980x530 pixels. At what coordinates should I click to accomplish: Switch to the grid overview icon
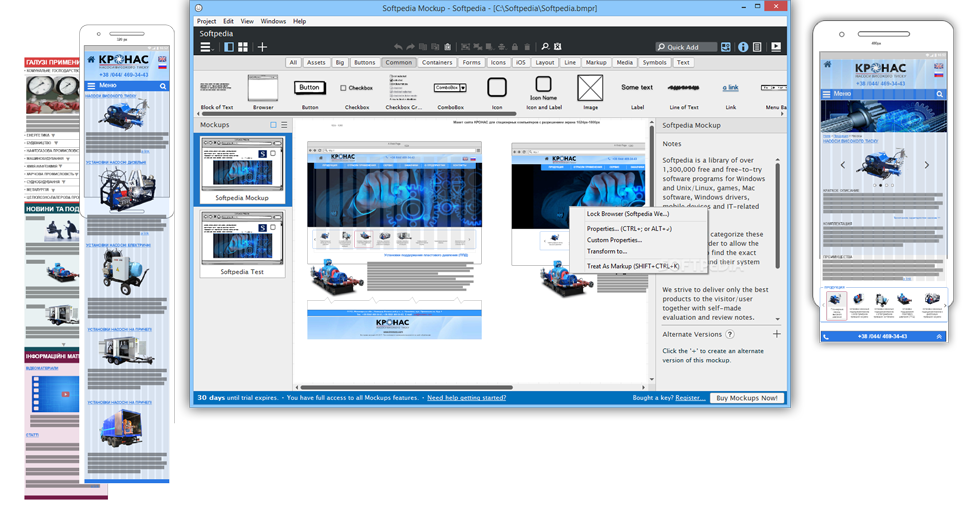(242, 47)
